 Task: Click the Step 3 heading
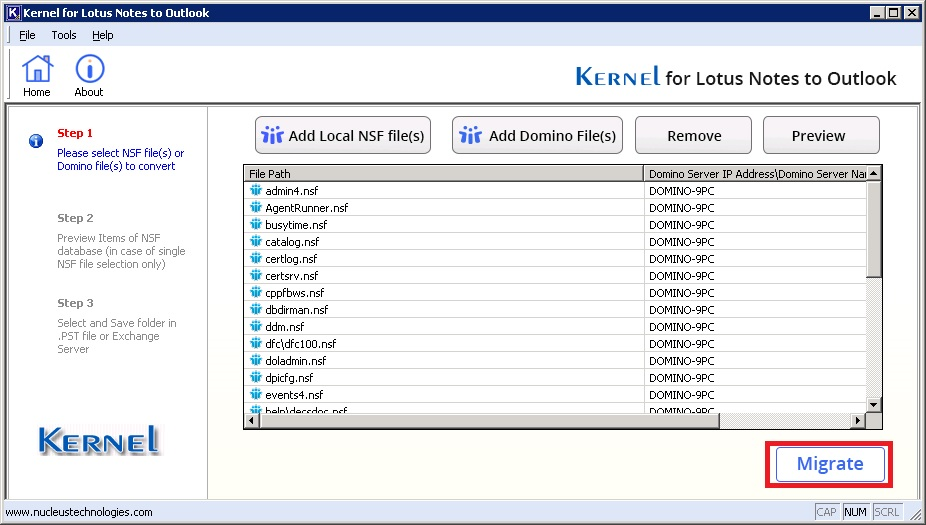[75, 303]
